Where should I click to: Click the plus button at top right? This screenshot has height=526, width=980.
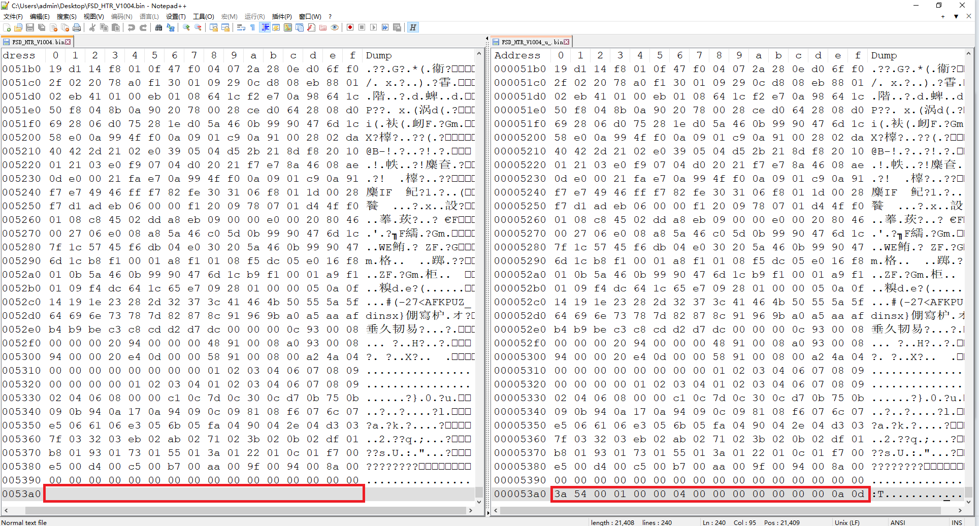(943, 16)
